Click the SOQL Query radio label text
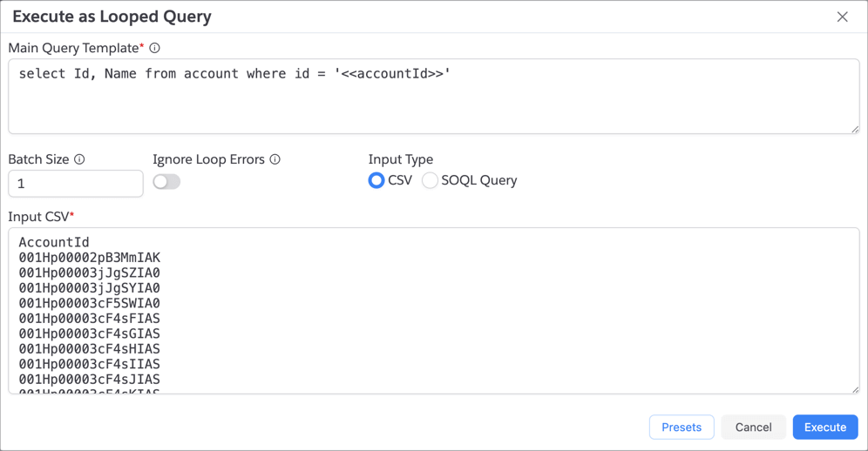Viewport: 868px width, 451px height. click(x=478, y=180)
